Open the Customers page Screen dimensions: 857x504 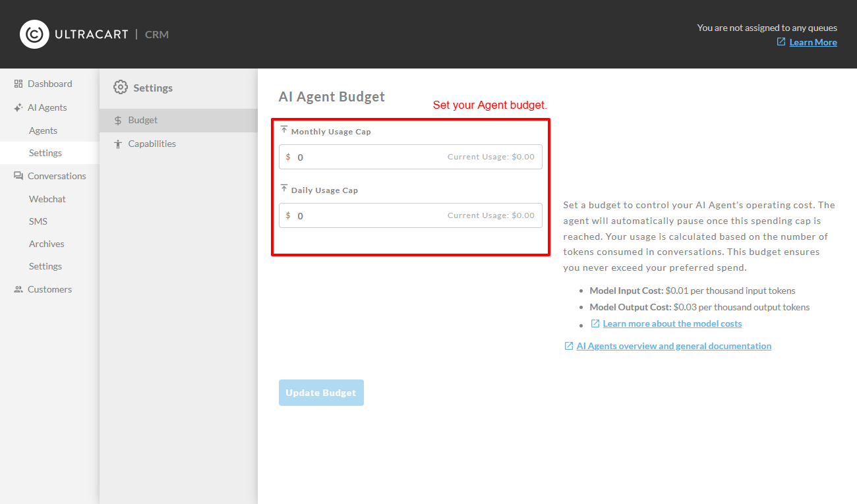[x=49, y=289]
